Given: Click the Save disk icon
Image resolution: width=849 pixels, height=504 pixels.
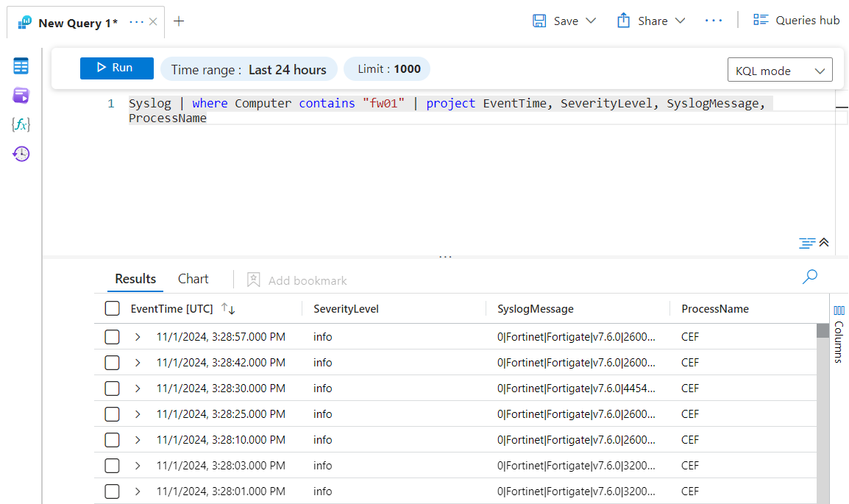Looking at the screenshot, I should click(539, 21).
